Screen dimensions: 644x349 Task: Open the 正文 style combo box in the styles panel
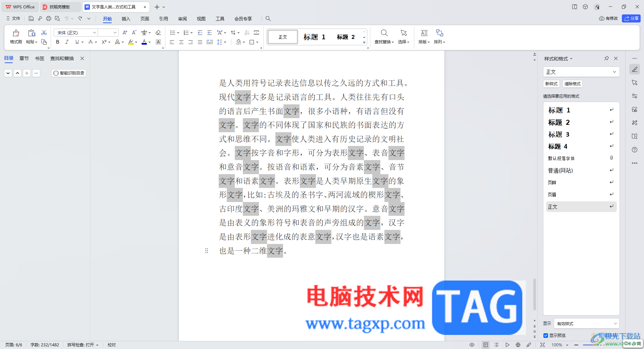click(581, 72)
